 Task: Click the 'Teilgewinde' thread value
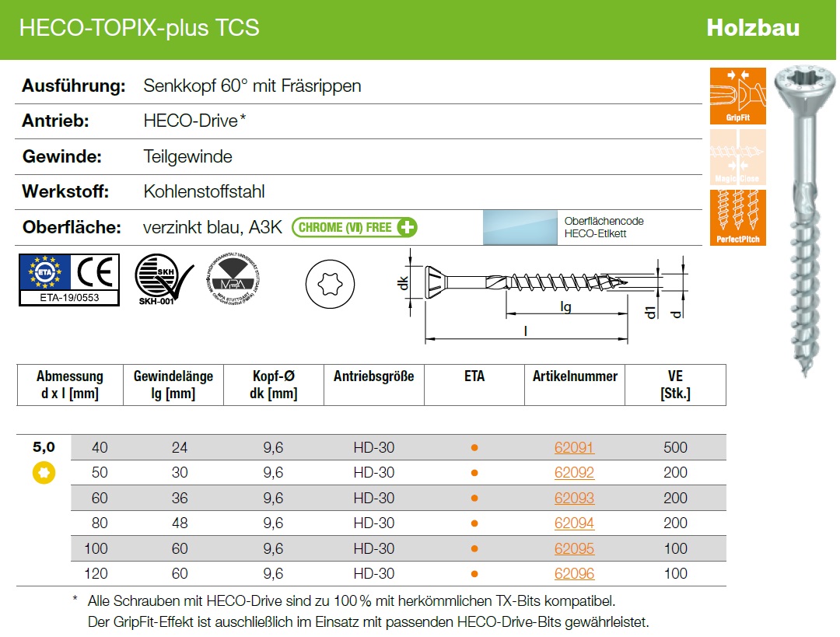[x=188, y=156]
